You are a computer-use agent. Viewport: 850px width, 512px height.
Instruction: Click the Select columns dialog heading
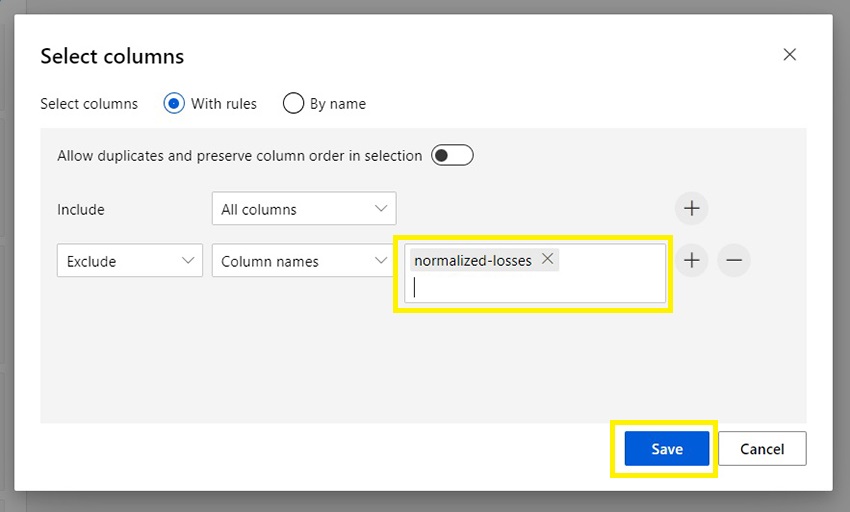pyautogui.click(x=112, y=56)
